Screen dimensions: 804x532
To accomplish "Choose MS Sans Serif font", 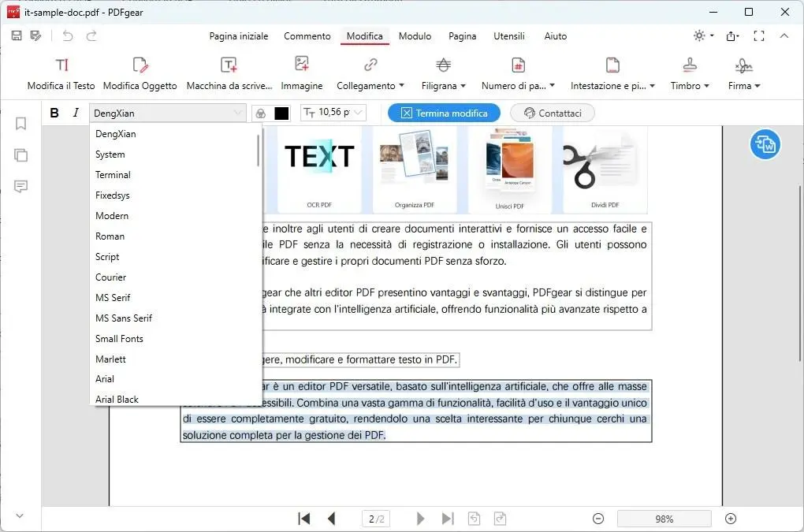I will (x=173, y=318).
